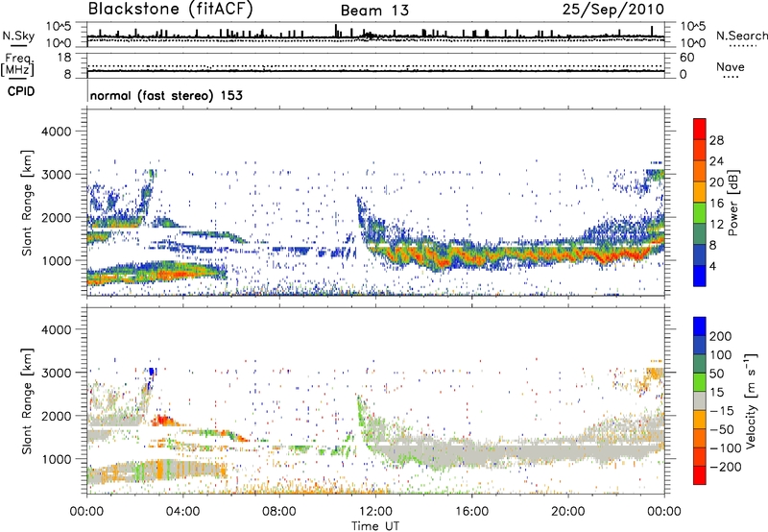
Task: Click the gray Velocity swatch between 15 and -15
Action: tap(700, 400)
